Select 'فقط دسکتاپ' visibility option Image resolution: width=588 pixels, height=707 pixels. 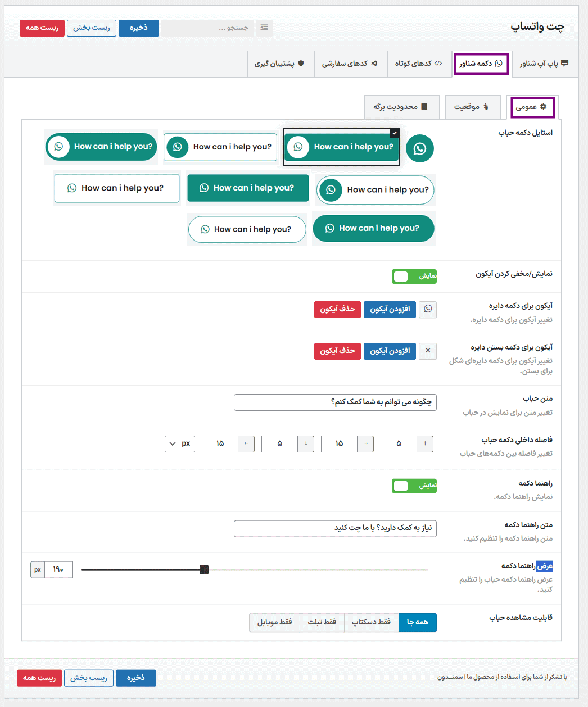[x=371, y=622]
